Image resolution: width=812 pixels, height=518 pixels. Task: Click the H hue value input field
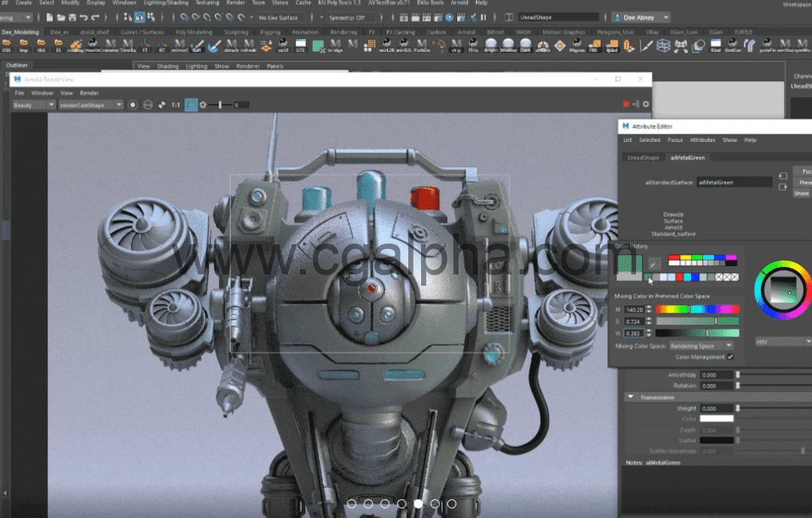click(635, 309)
